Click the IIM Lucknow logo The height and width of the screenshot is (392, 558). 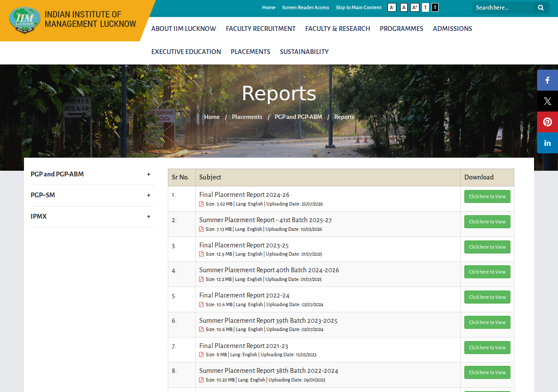click(x=73, y=20)
